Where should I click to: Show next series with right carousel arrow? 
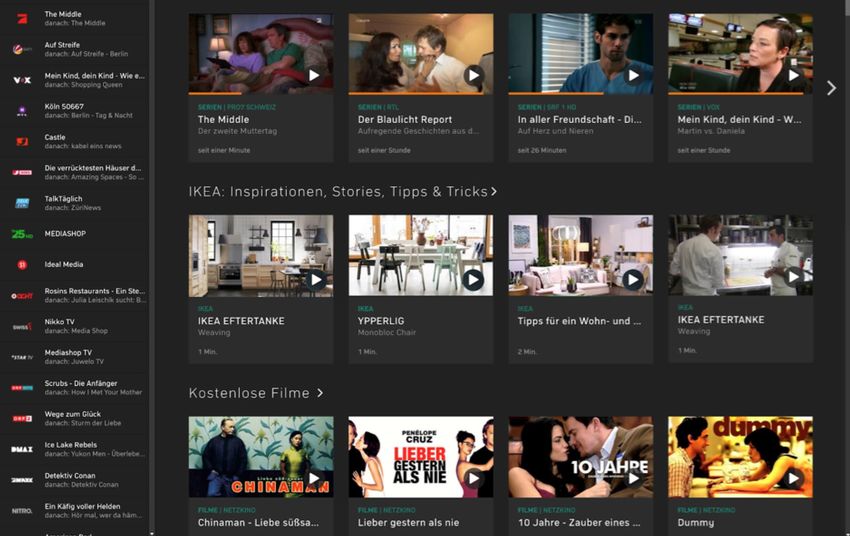tap(832, 88)
